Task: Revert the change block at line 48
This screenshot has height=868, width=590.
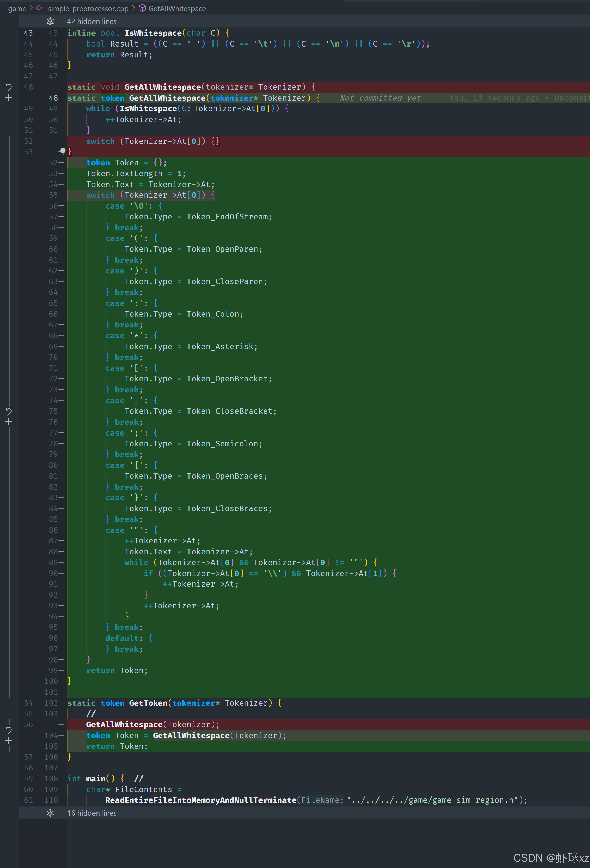Action: tap(9, 87)
